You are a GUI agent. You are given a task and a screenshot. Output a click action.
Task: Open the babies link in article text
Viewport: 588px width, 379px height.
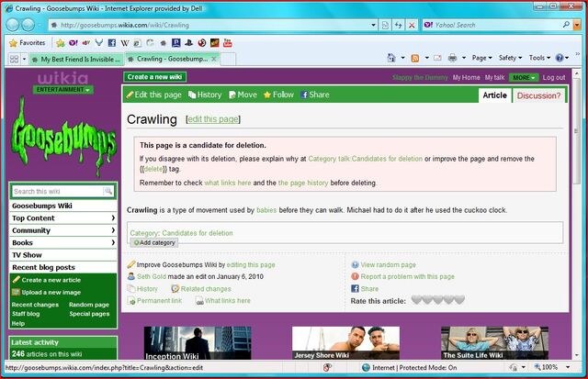[x=266, y=210]
